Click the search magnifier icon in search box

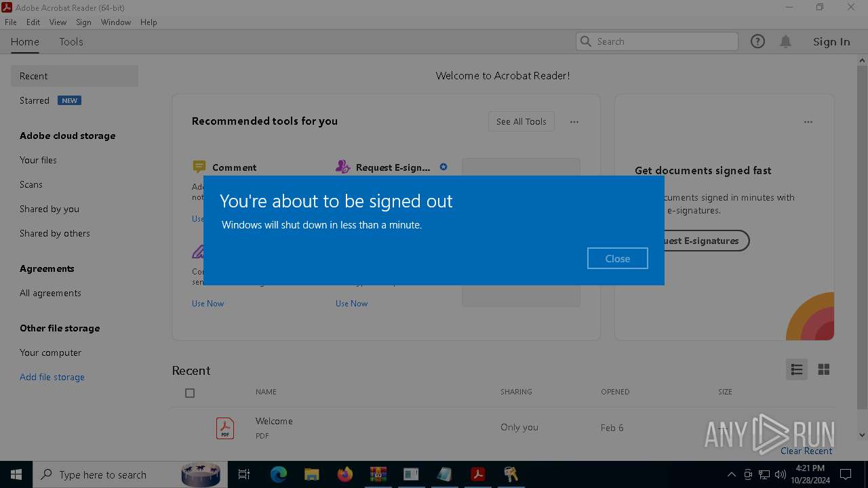[x=586, y=41]
